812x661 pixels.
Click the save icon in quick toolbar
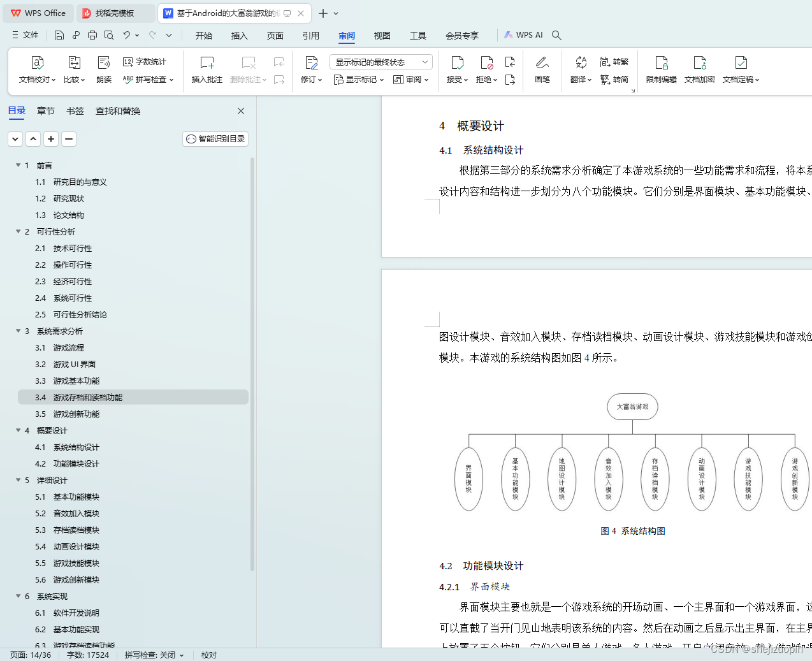pos(59,35)
